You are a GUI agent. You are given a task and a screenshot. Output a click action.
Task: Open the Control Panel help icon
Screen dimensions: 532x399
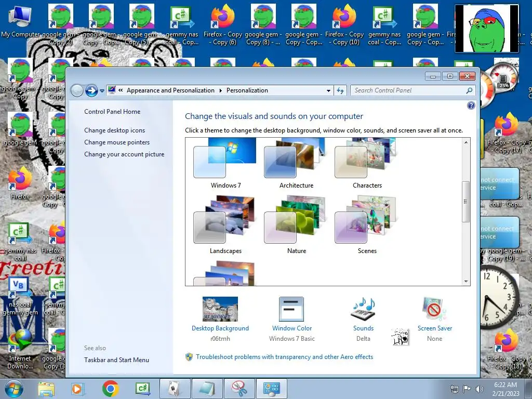point(471,105)
